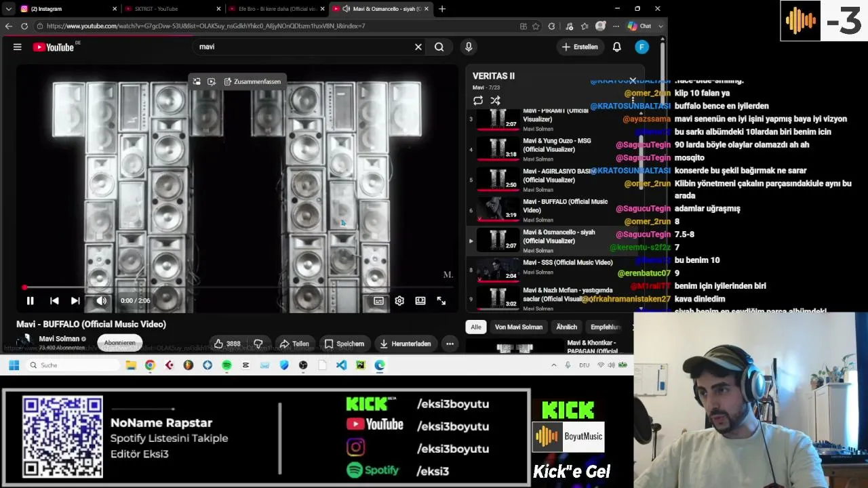Dislike the video with thumbs down
This screenshot has height=488, width=868.
click(258, 344)
